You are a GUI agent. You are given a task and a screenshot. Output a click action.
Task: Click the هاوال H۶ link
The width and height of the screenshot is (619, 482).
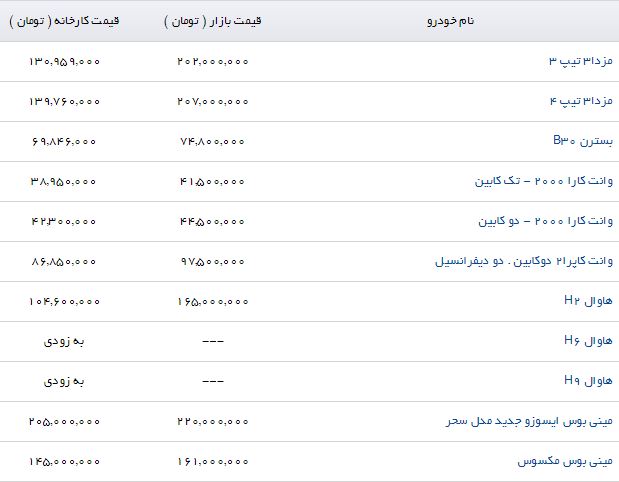coord(588,341)
